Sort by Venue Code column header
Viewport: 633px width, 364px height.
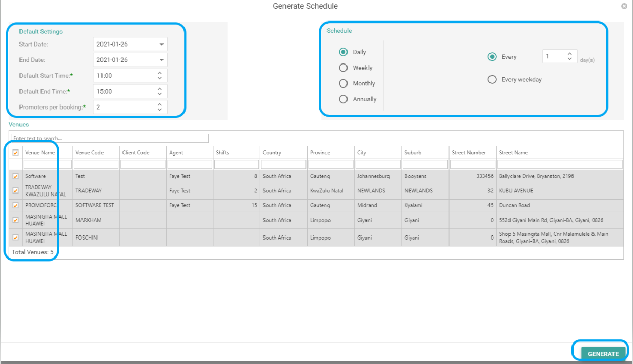tap(96, 153)
